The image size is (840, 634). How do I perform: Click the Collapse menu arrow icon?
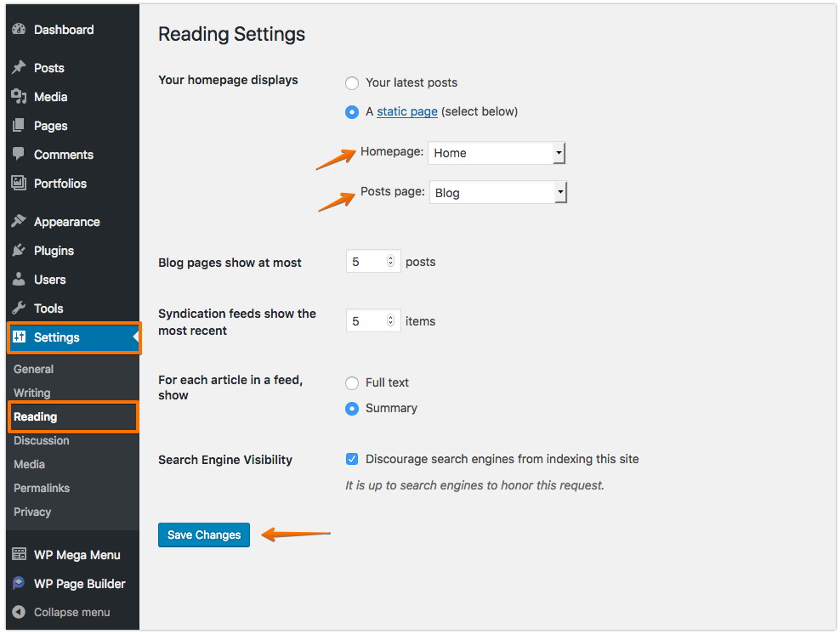tap(19, 612)
